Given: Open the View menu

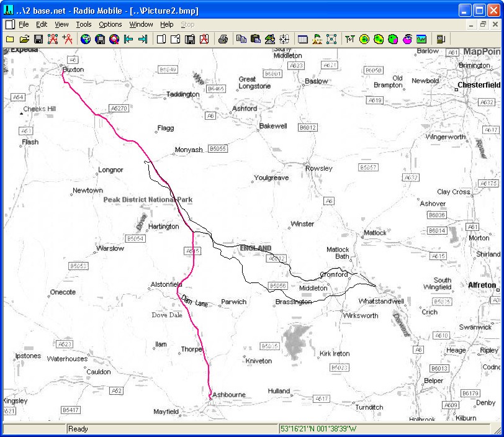Looking at the screenshot, I should [61, 24].
